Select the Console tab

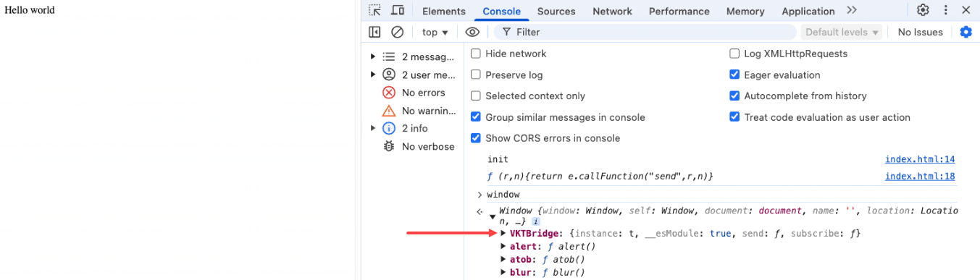pos(502,11)
